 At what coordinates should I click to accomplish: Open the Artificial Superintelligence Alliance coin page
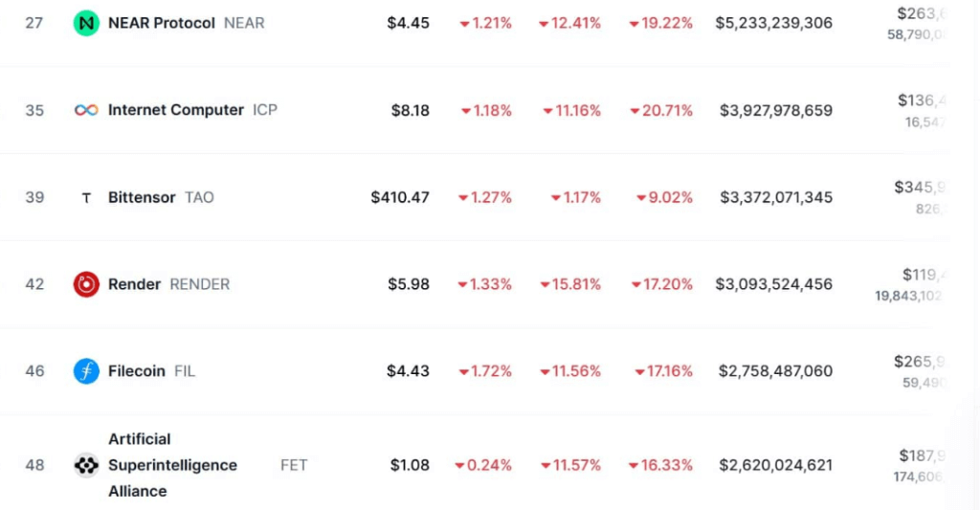(x=172, y=465)
